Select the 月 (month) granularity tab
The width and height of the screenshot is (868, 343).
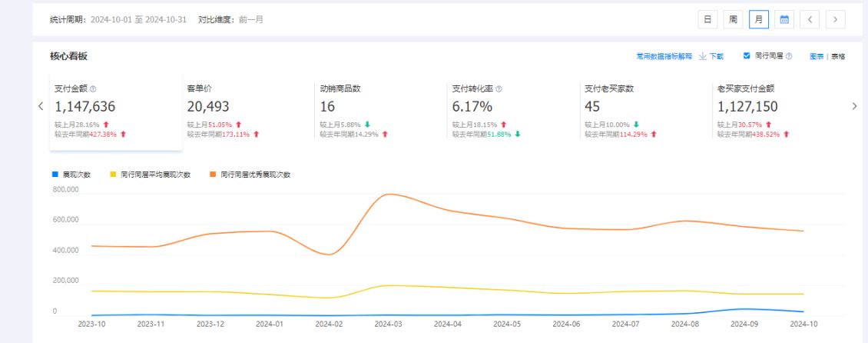tap(758, 19)
